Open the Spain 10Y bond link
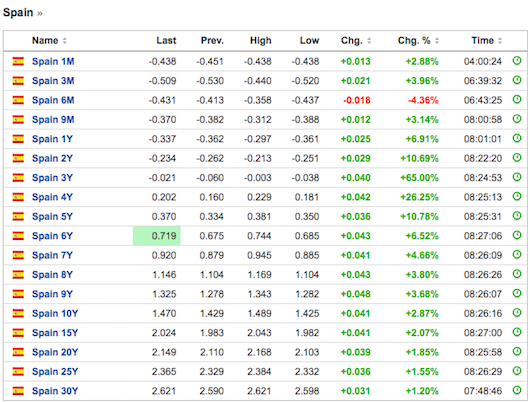The image size is (530, 402). click(55, 313)
